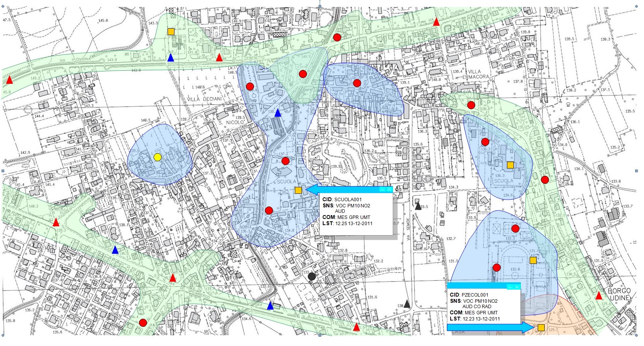Click SNS: VOC PM10 NO2 in SCUOLA001 popup
Image resolution: width=644 pixels, height=346 pixels.
(346, 206)
